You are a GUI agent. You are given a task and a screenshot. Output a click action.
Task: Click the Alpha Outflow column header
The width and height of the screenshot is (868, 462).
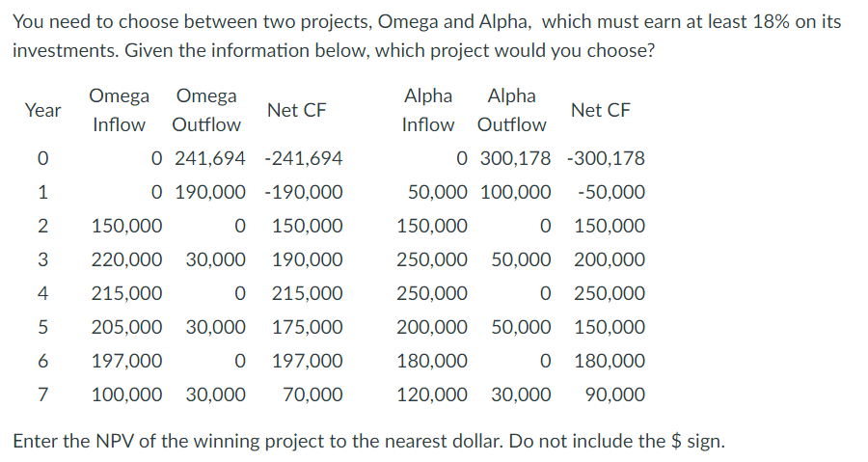(512, 110)
